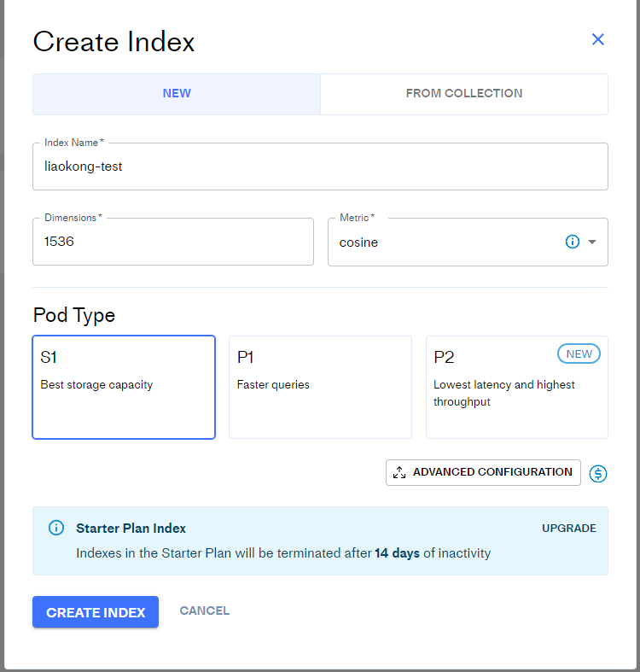Click the dollar pricing icon
Screen dimensions: 640x672
tap(597, 473)
